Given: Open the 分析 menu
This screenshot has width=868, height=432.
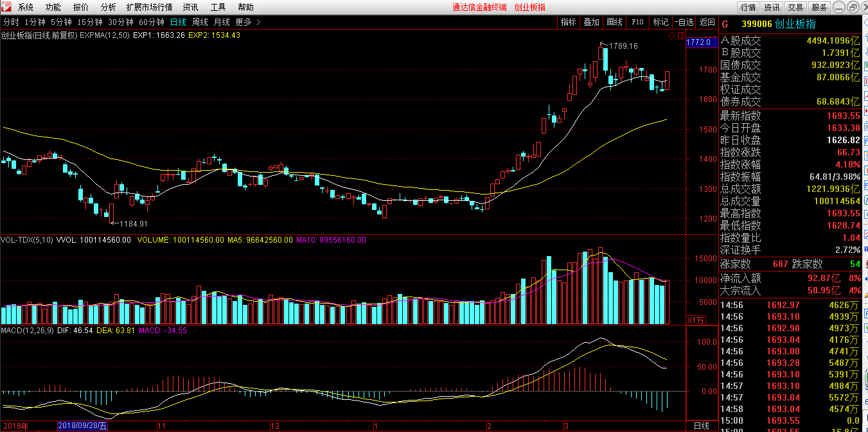Looking at the screenshot, I should pyautogui.click(x=109, y=7).
